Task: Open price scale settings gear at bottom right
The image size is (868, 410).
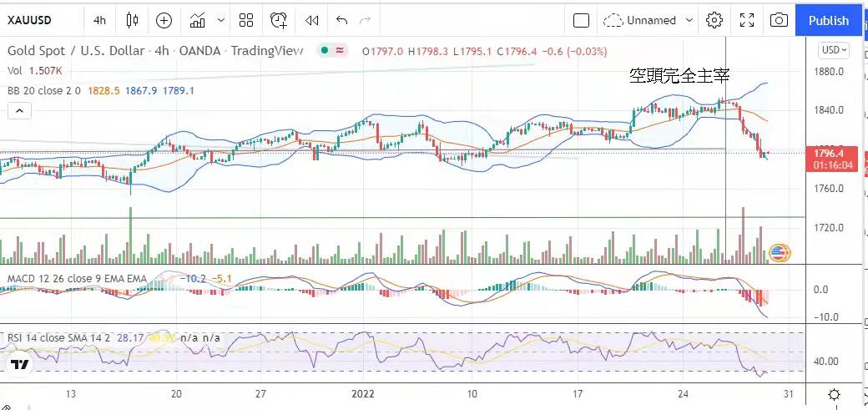Action: (834, 394)
